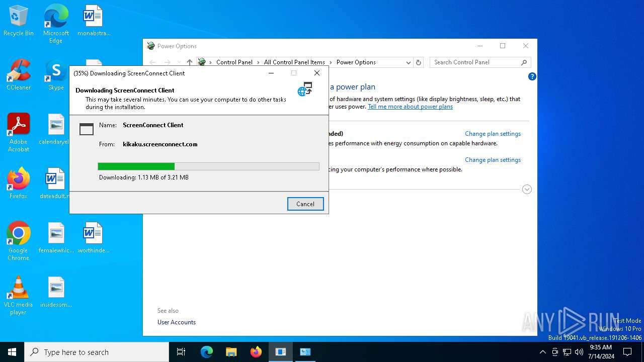
Task: Open Tell me more about power plans
Action: point(410,107)
